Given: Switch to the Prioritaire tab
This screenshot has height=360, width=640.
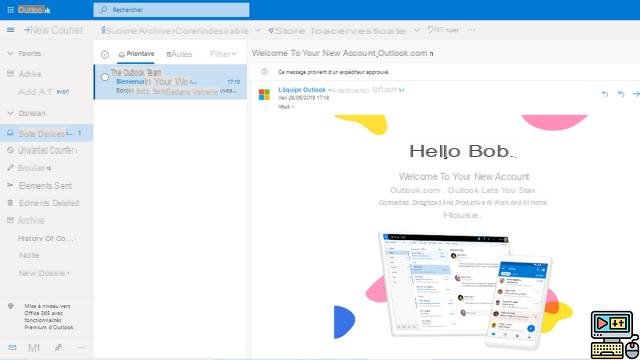Looking at the screenshot, I should tap(136, 54).
